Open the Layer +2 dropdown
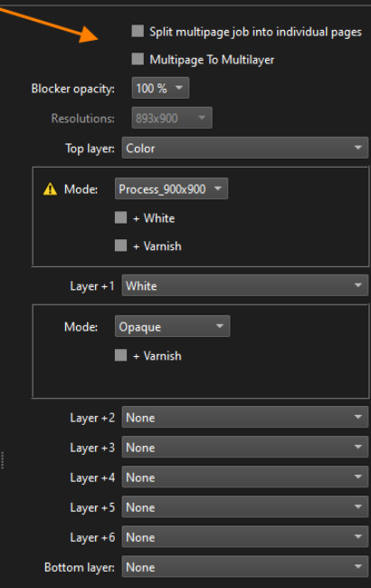The image size is (371, 588). tap(245, 417)
